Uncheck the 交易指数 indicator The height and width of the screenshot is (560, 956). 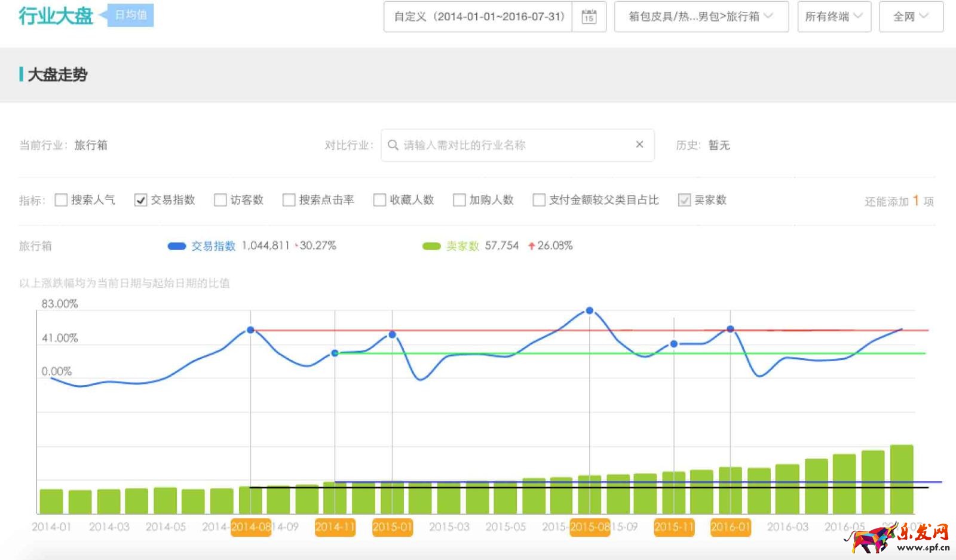point(140,199)
